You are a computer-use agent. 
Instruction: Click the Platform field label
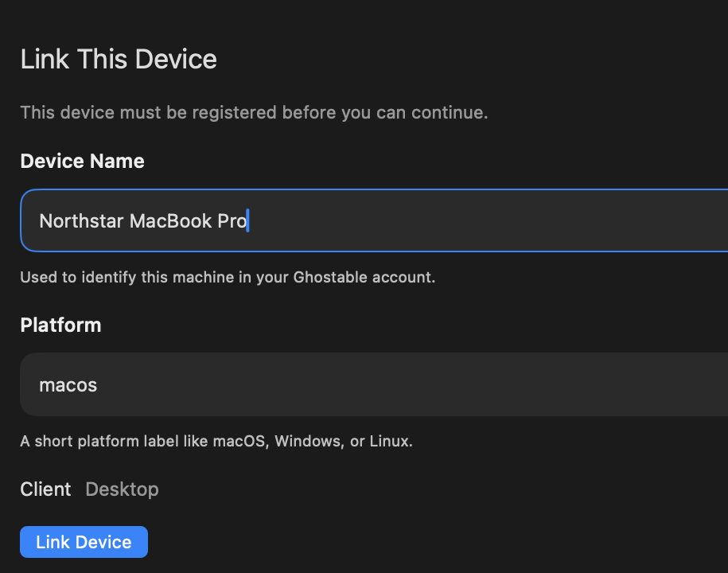click(x=60, y=325)
